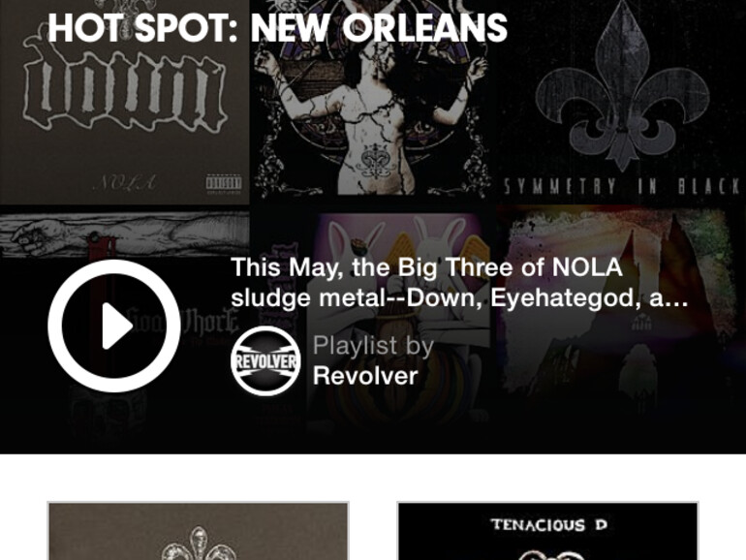Select the outstretched arm drawing artwork

click(x=125, y=234)
